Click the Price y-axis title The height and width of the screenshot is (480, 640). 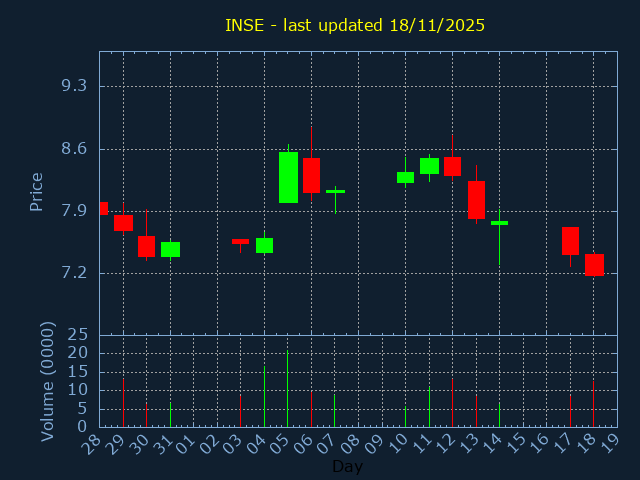37,191
